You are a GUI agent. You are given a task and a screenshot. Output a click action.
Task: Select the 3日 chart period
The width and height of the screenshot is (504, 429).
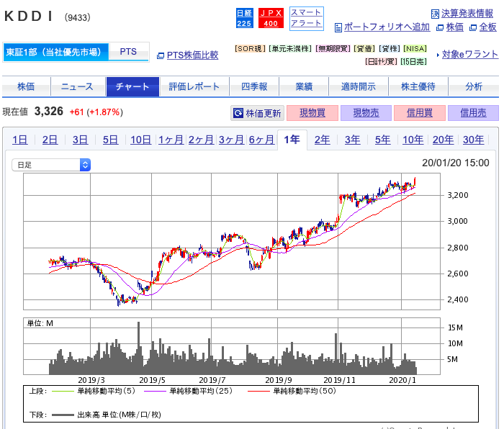(80, 140)
